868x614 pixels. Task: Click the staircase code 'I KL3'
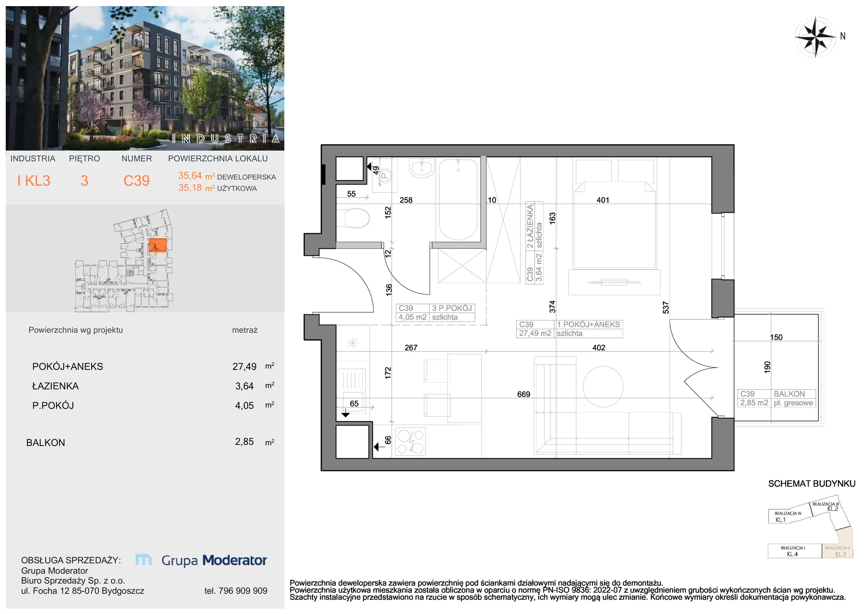(x=34, y=181)
